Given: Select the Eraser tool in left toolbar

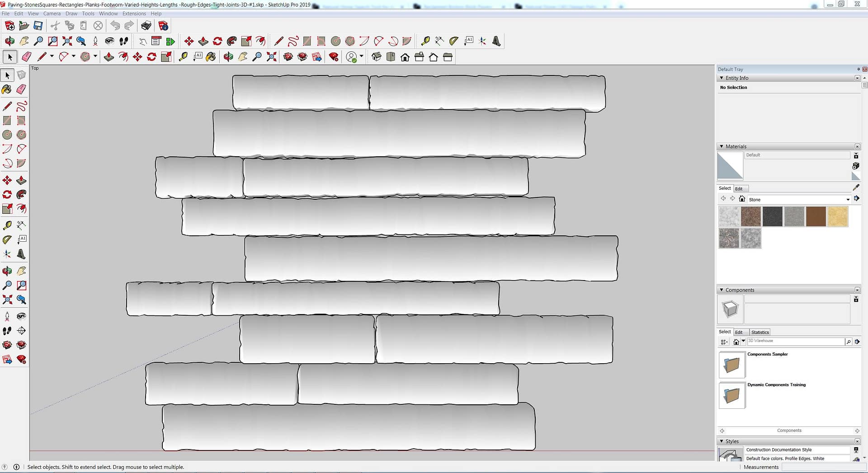Looking at the screenshot, I should 21,89.
